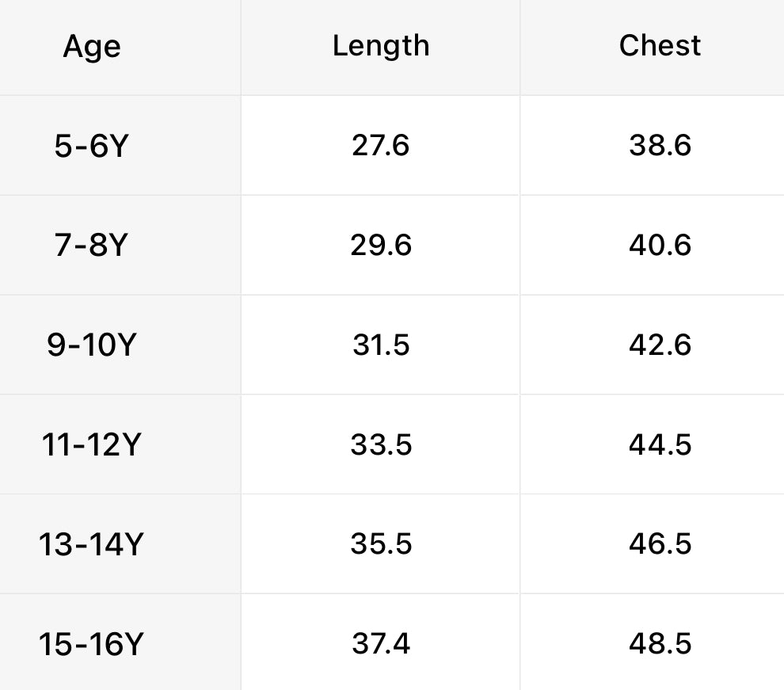This screenshot has width=784, height=690.
Task: Select the 15-16Y age row label
Action: click(x=91, y=644)
